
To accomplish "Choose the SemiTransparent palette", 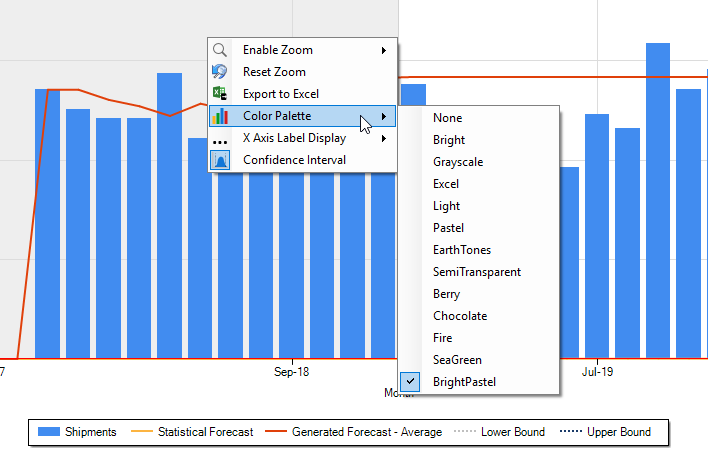I will click(479, 272).
